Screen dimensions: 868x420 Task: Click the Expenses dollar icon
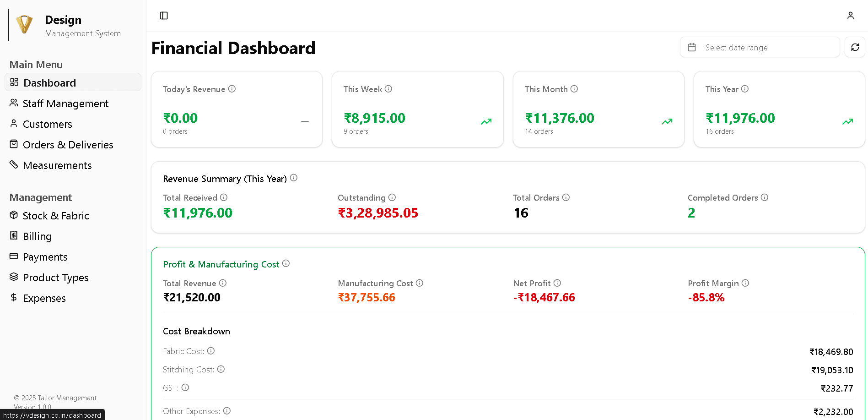14,298
